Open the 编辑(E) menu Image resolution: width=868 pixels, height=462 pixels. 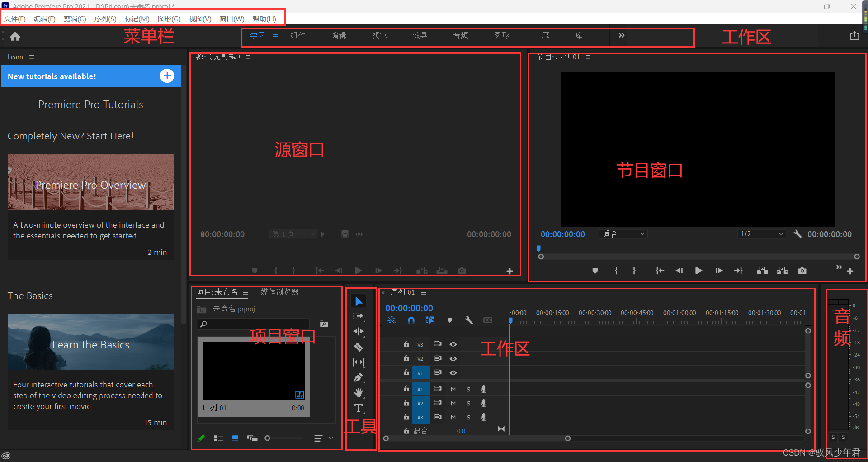pos(45,19)
